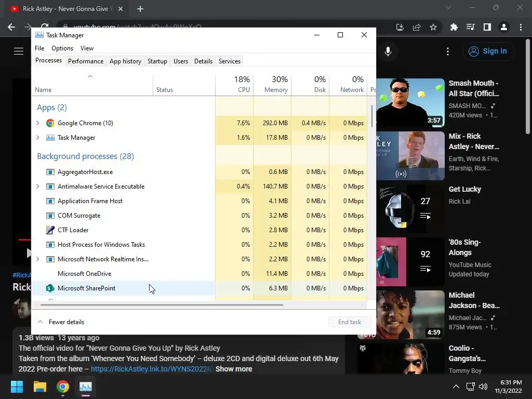Switch to the App history tab
Image resolution: width=532 pixels, height=399 pixels.
pyautogui.click(x=125, y=61)
